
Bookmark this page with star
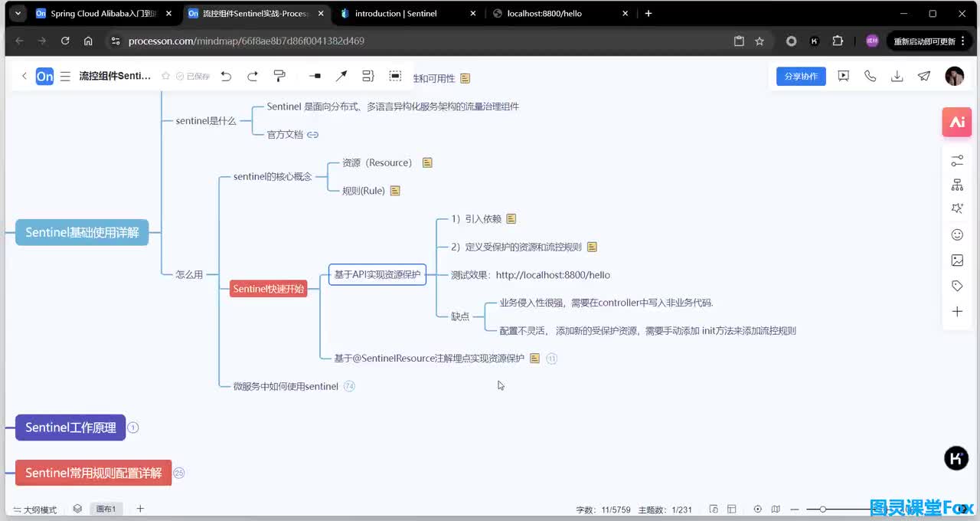759,41
